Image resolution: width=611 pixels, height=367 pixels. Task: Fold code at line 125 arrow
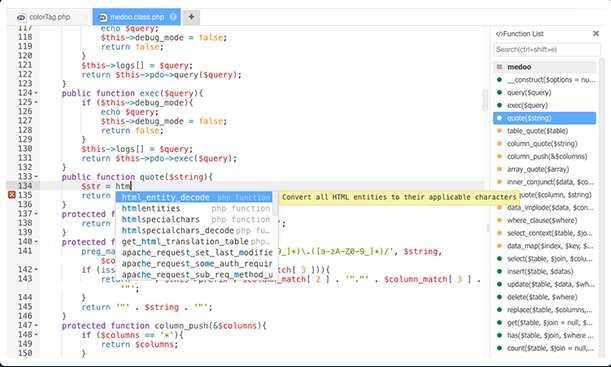pyautogui.click(x=36, y=102)
